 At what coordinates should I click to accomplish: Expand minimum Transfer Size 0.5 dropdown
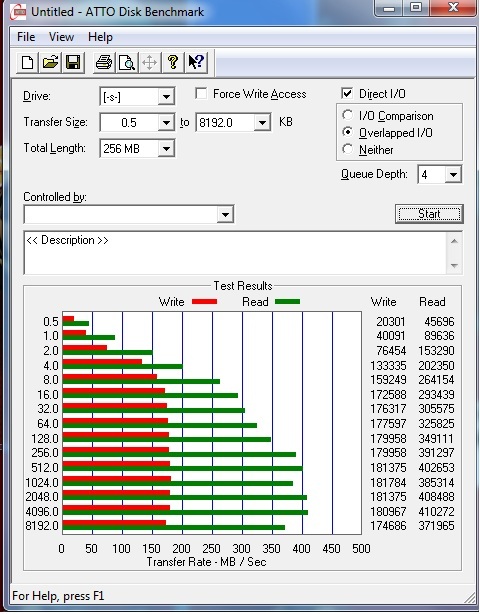coord(166,123)
